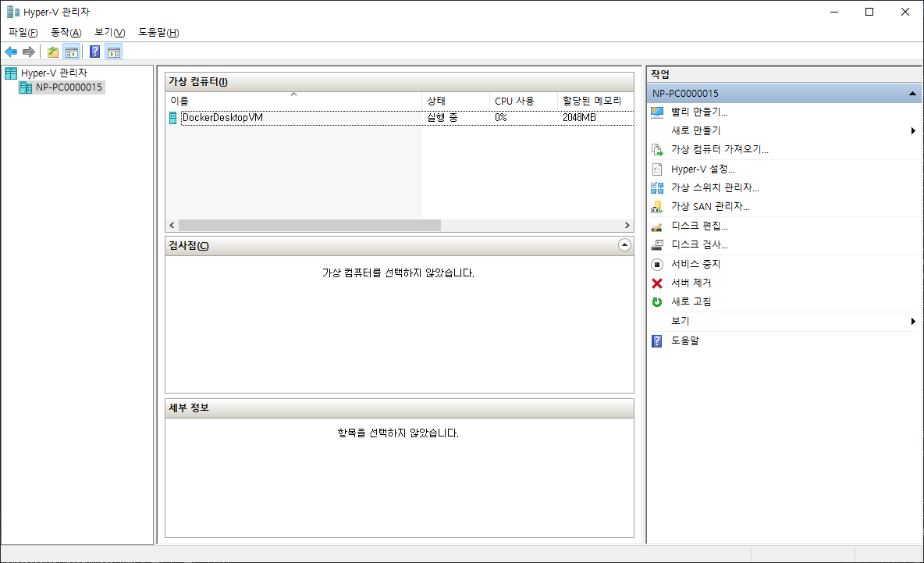Open 동작 menu
The image size is (924, 563).
click(66, 33)
